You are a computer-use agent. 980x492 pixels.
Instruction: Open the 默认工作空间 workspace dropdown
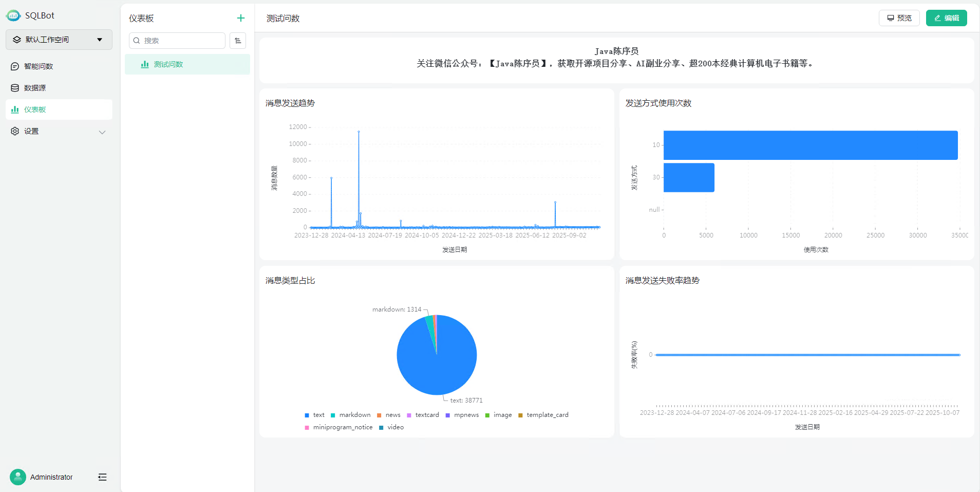[59, 40]
